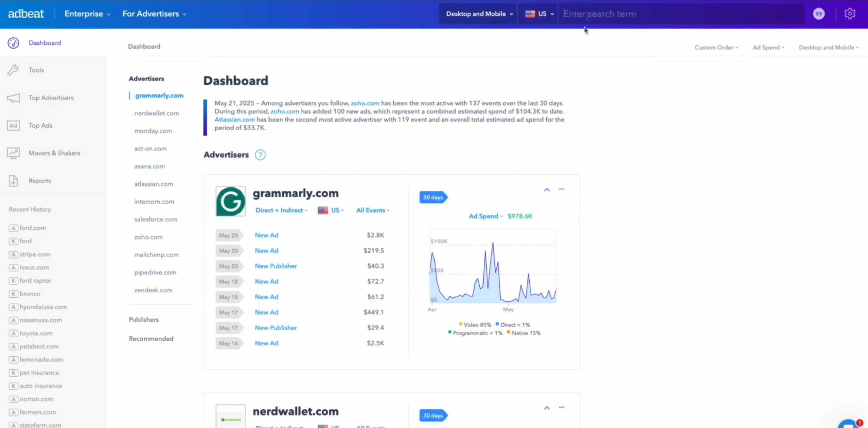
Task: Open the chat support bubble icon
Action: [849, 424]
